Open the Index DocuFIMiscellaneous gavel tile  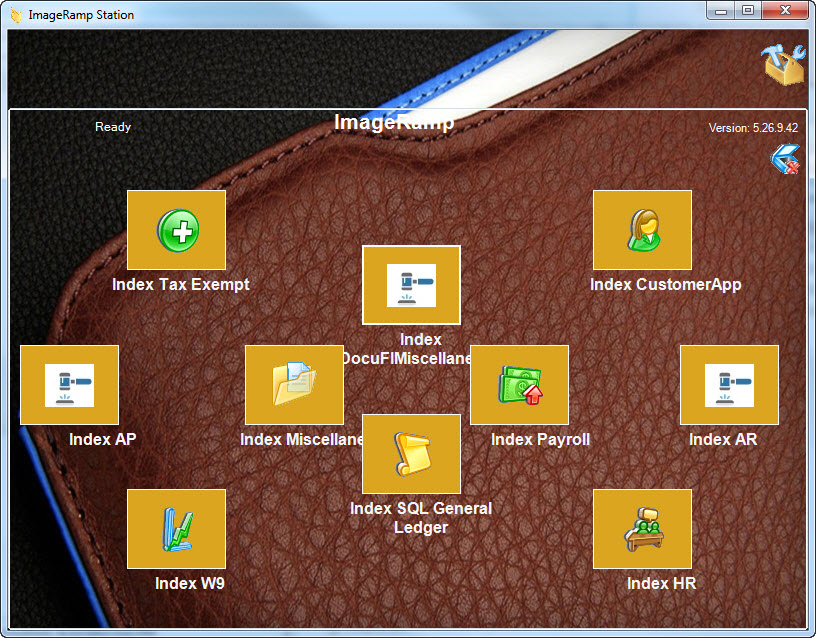(x=412, y=285)
